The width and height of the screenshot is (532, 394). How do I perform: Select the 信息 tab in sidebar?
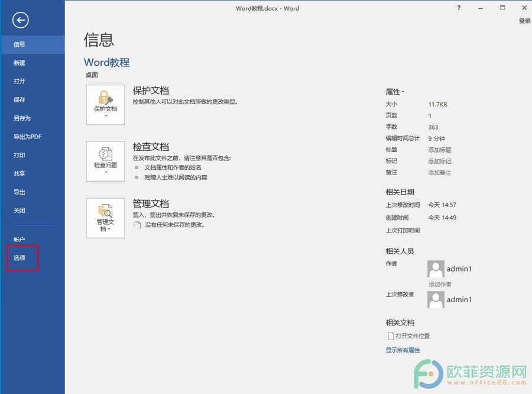coord(33,44)
